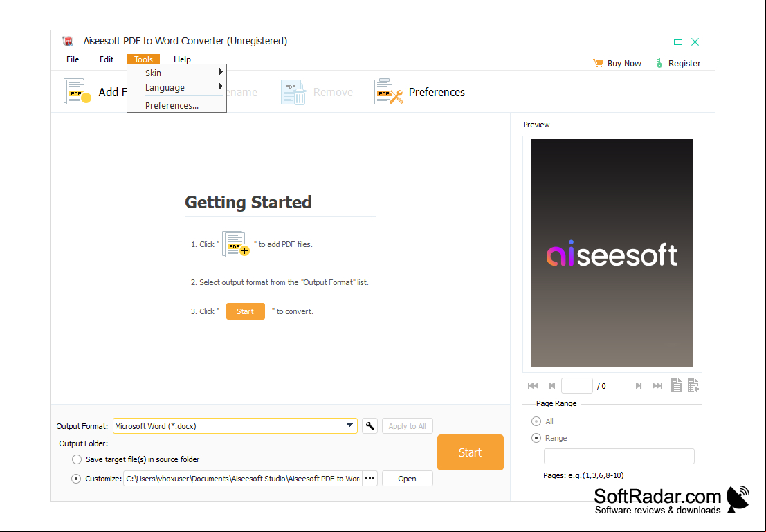The height and width of the screenshot is (532, 766).
Task: Browse output folder with ellipsis button
Action: [370, 479]
